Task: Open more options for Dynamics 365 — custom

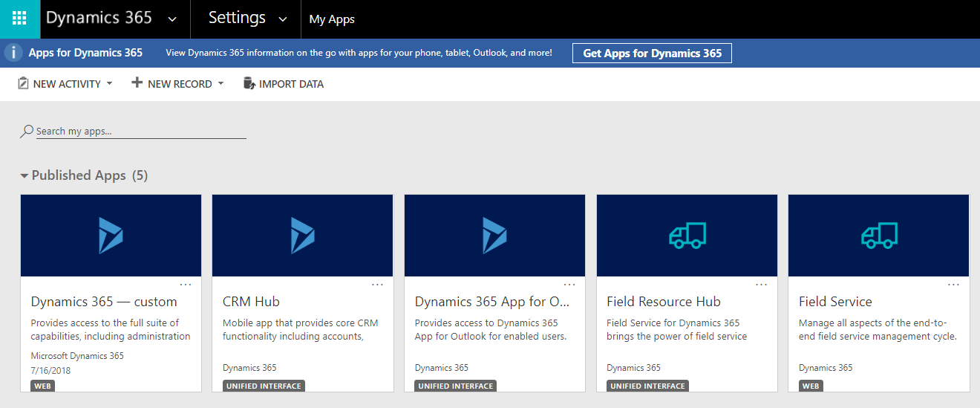Action: click(186, 285)
